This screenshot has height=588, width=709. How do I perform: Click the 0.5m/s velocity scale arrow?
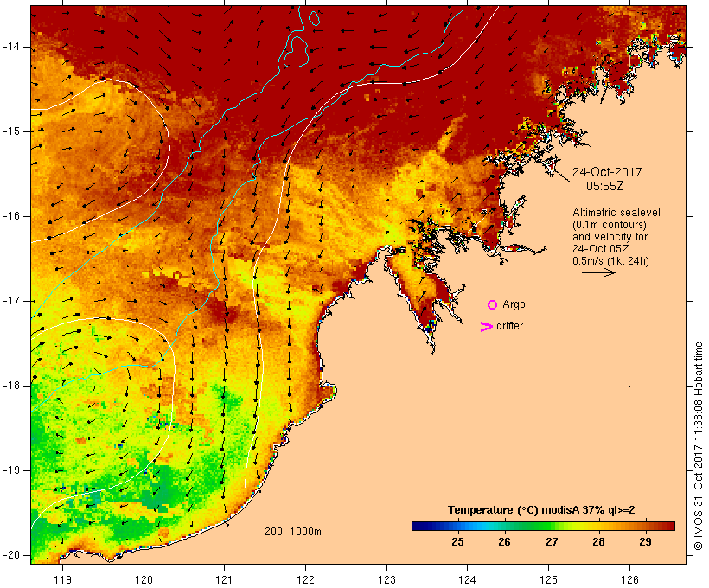click(x=598, y=272)
